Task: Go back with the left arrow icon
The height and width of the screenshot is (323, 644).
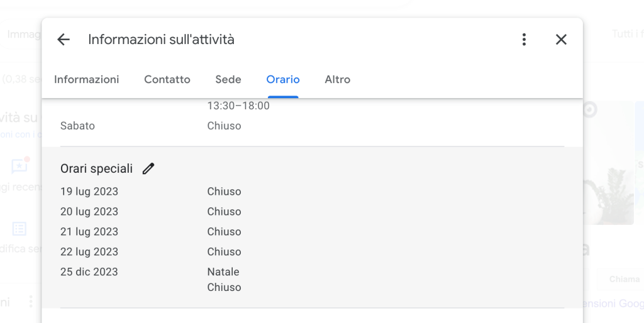Action: 64,40
